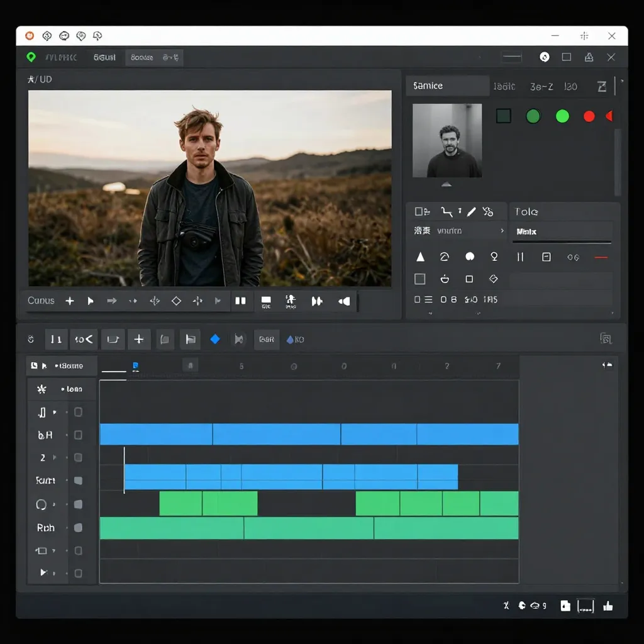Screen dimensions: 644x644
Task: Switch to the Tole tab
Action: click(526, 212)
